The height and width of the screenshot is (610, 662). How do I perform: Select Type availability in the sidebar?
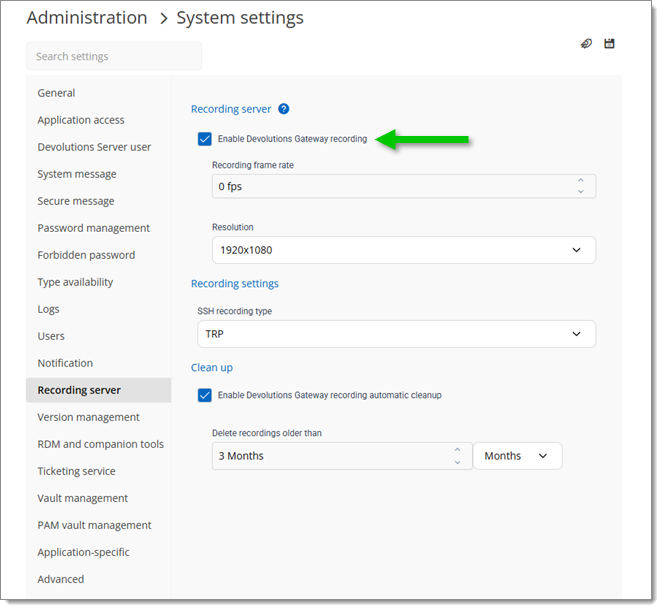coord(98,282)
